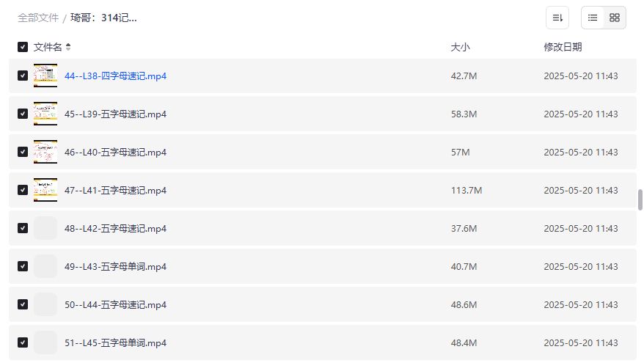Open the 44--L38-四字母速记.mp4 file link
Screen dimensions: 644x363
[x=115, y=76]
